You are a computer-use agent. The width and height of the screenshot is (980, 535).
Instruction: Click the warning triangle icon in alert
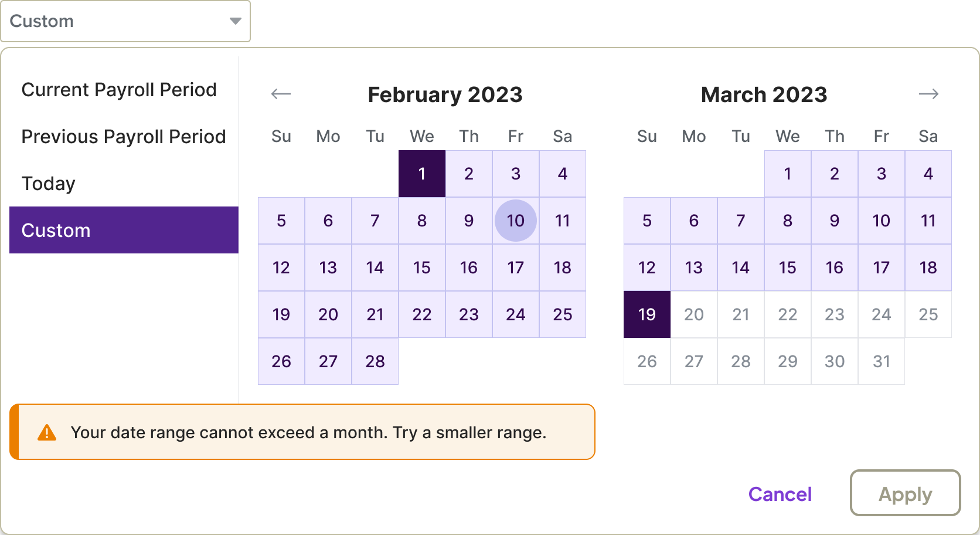47,433
